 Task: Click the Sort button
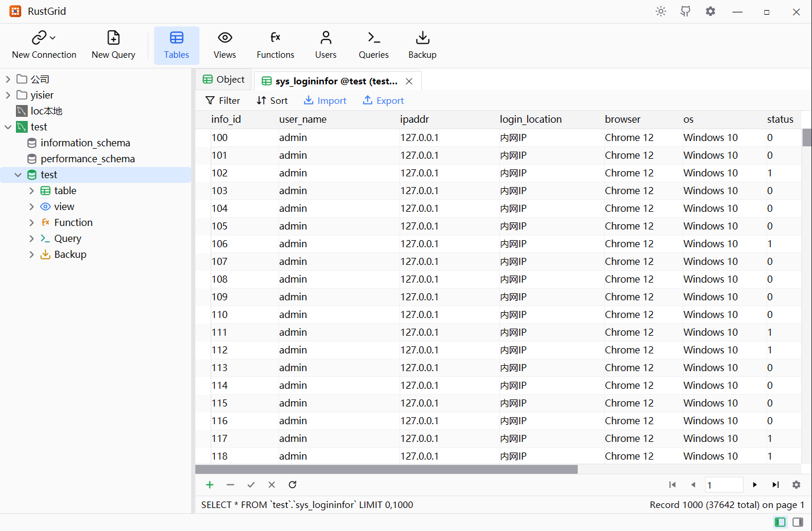[x=272, y=100]
